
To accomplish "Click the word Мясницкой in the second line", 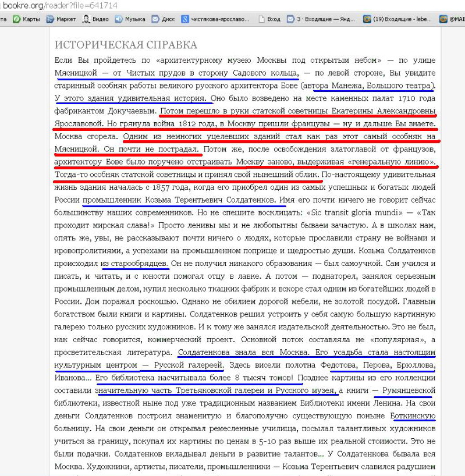I will (x=76, y=73).
